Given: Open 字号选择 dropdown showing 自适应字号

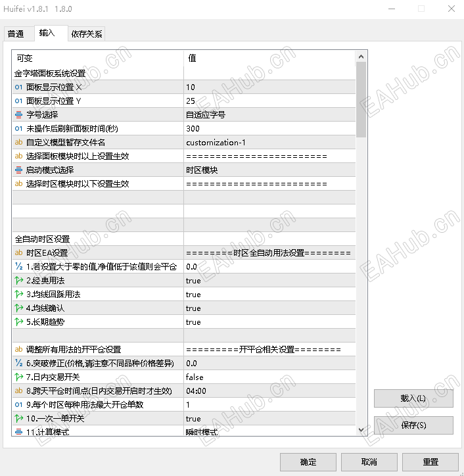Looking at the screenshot, I should click(x=269, y=115).
